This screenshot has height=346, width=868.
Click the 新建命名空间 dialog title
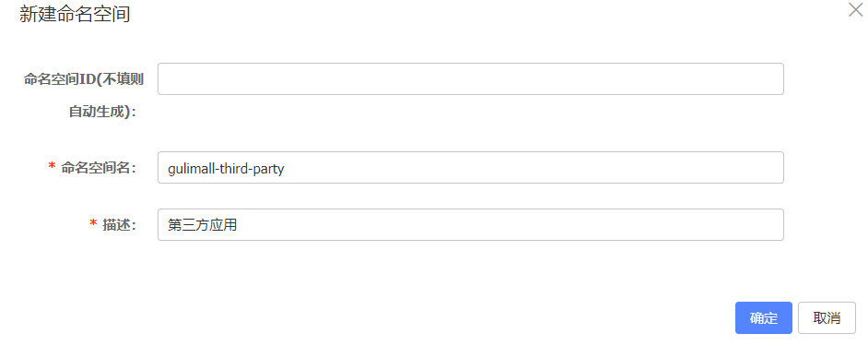click(75, 15)
